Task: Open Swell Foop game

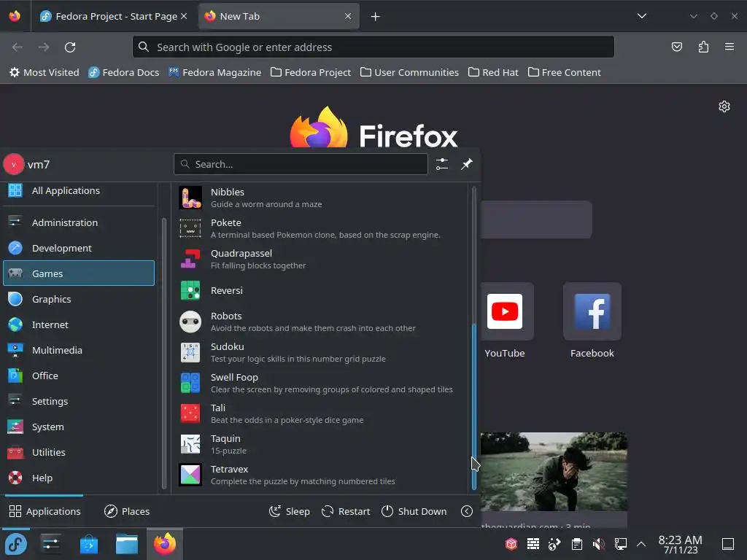Action: coord(320,383)
